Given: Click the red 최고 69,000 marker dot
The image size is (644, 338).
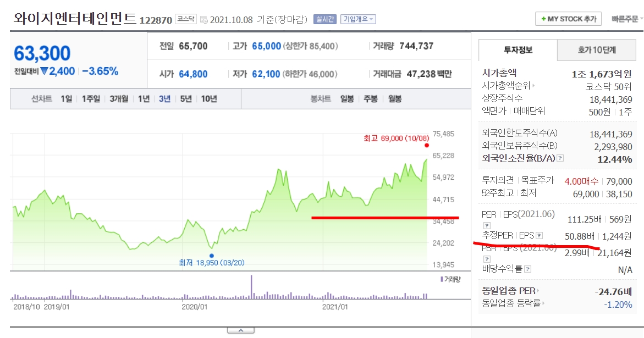Looking at the screenshot, I should click(427, 145).
